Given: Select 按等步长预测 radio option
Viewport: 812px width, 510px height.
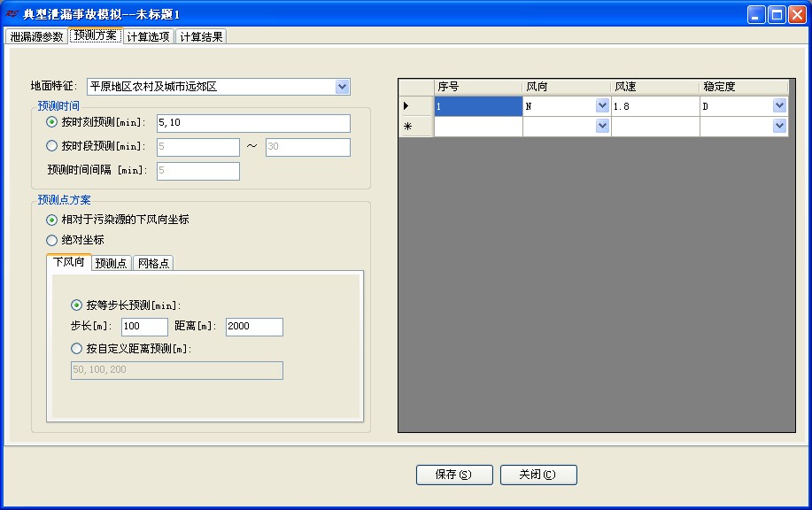Looking at the screenshot, I should [76, 305].
